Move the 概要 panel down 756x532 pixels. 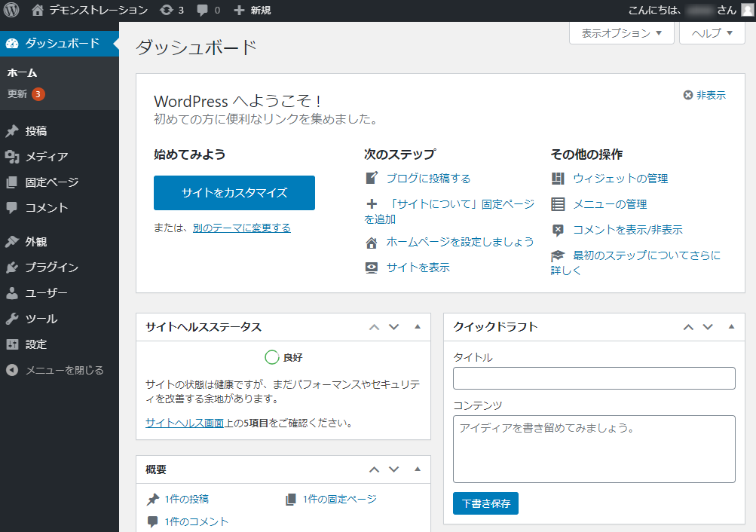[x=394, y=469]
